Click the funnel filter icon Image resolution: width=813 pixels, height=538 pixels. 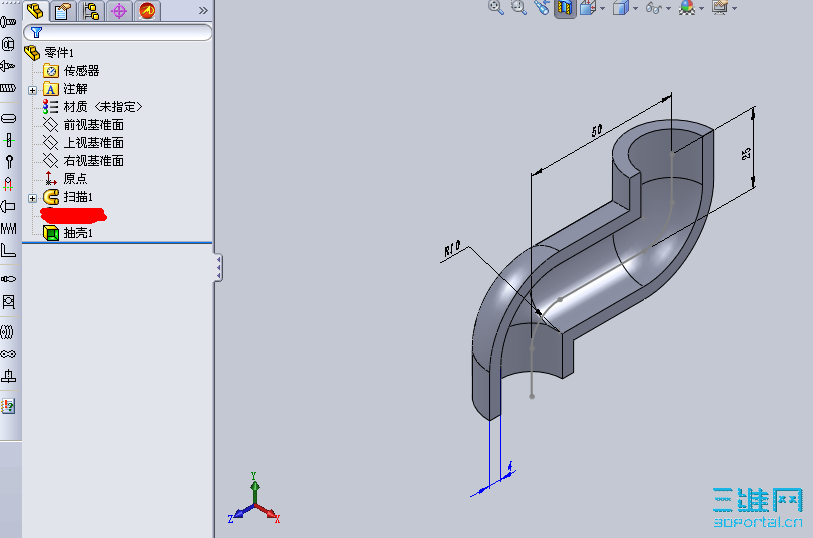(x=36, y=33)
